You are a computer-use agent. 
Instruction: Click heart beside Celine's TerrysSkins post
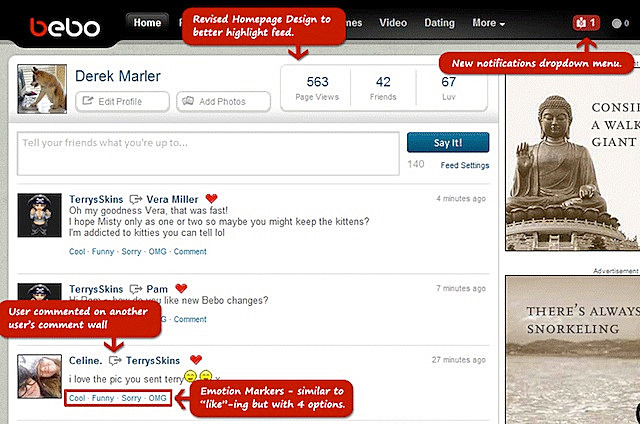pos(196,360)
